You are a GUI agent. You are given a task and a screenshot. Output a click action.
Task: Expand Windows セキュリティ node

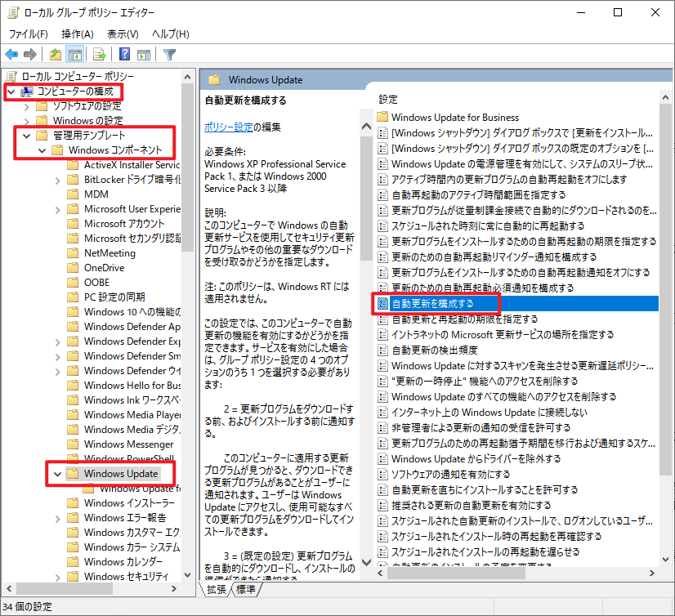(58, 578)
